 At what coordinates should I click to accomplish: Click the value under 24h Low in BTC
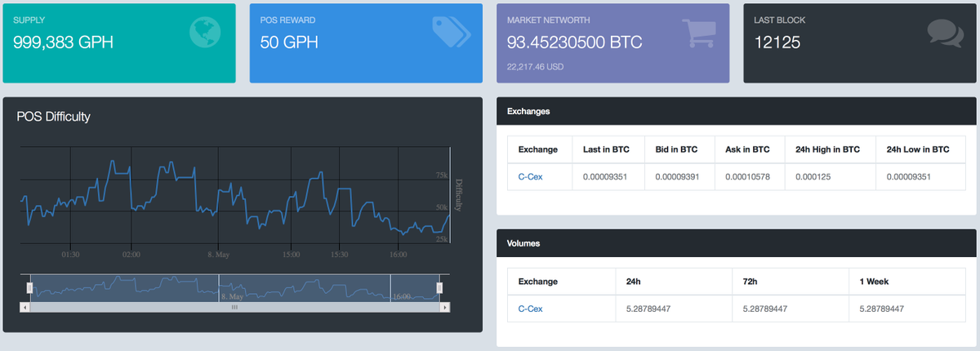909,176
